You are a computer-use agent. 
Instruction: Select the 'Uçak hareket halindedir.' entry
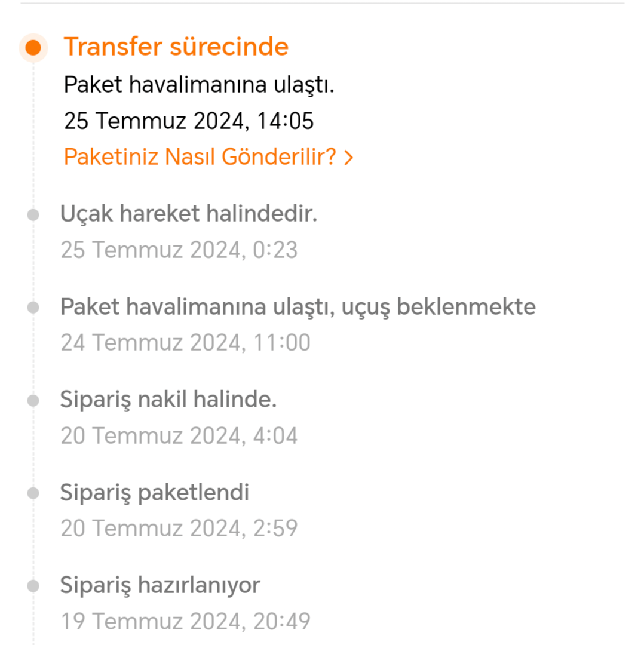(x=189, y=214)
